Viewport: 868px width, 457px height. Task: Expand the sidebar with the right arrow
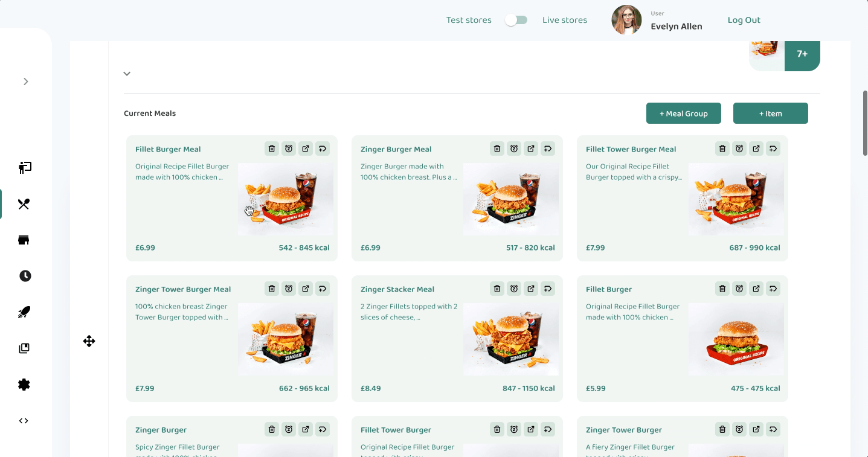pos(25,81)
